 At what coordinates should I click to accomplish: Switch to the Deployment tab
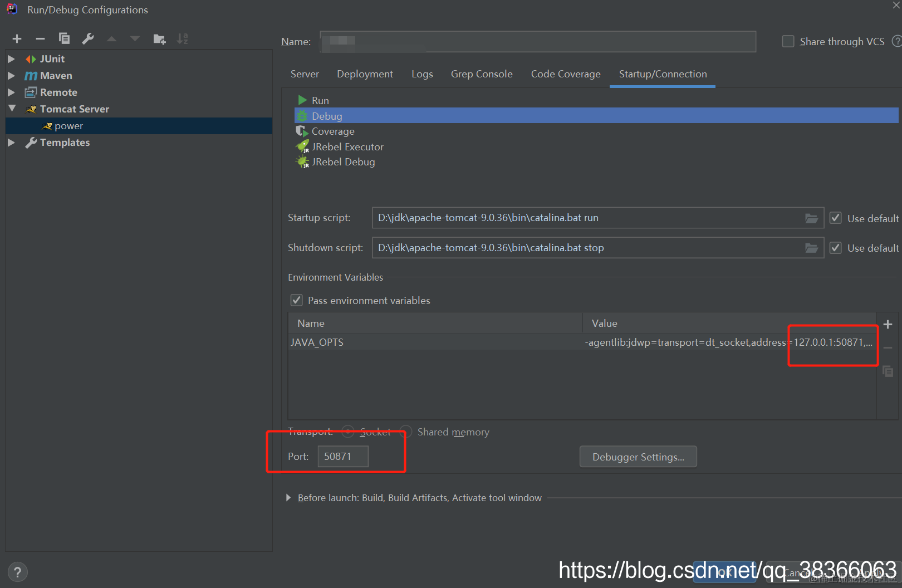click(x=365, y=74)
